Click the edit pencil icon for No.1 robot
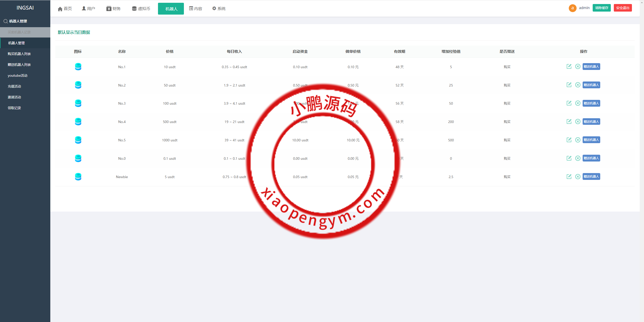The height and width of the screenshot is (322, 644). pyautogui.click(x=569, y=67)
